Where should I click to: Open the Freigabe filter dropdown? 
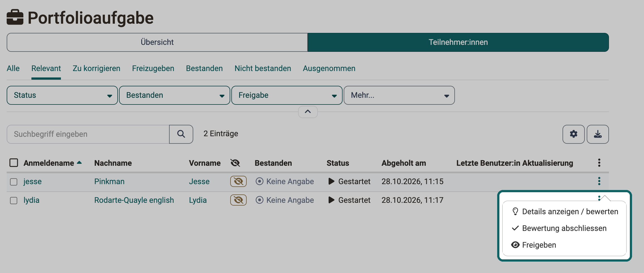coord(287,95)
